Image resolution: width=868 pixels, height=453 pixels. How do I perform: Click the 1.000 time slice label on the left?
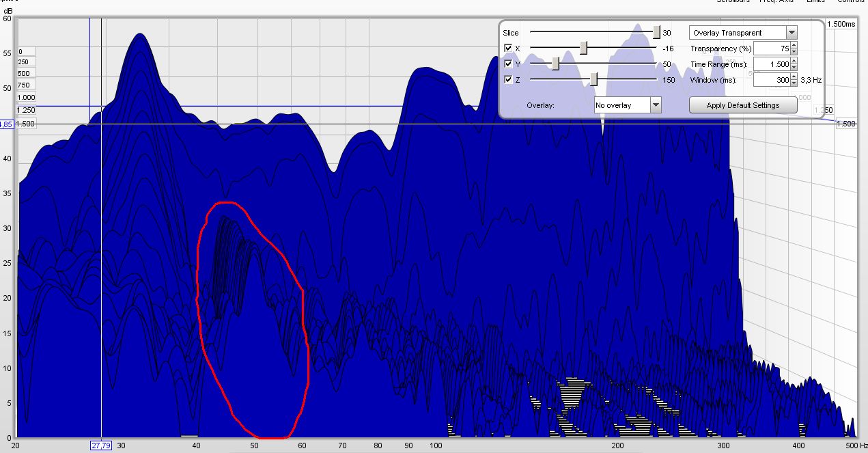click(x=25, y=98)
